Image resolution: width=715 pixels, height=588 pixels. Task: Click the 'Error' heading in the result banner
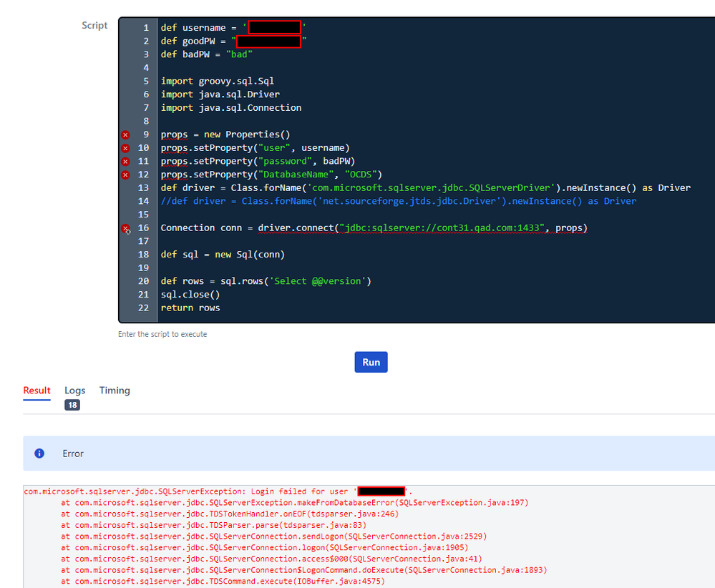tap(73, 454)
